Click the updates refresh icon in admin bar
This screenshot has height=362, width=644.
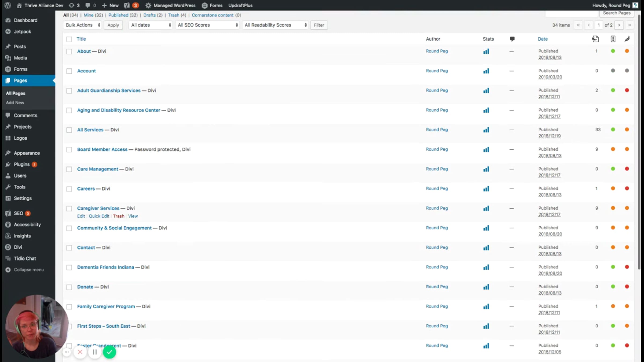[x=71, y=5]
